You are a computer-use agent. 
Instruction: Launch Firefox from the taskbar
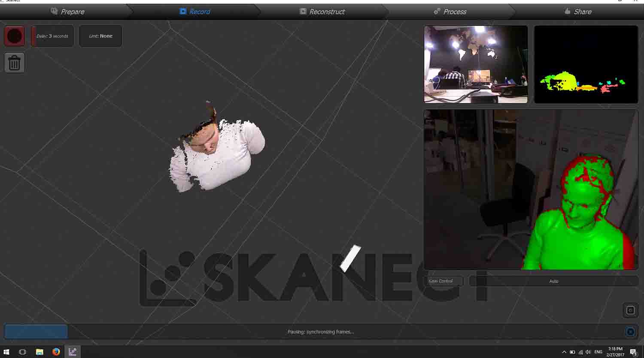[56, 352]
